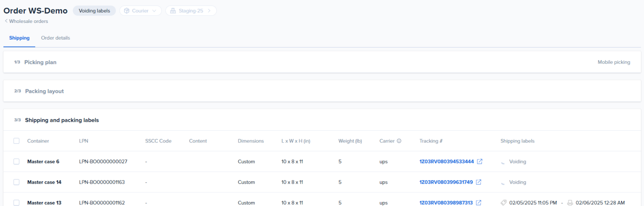Click the Courier box icon

(127, 11)
